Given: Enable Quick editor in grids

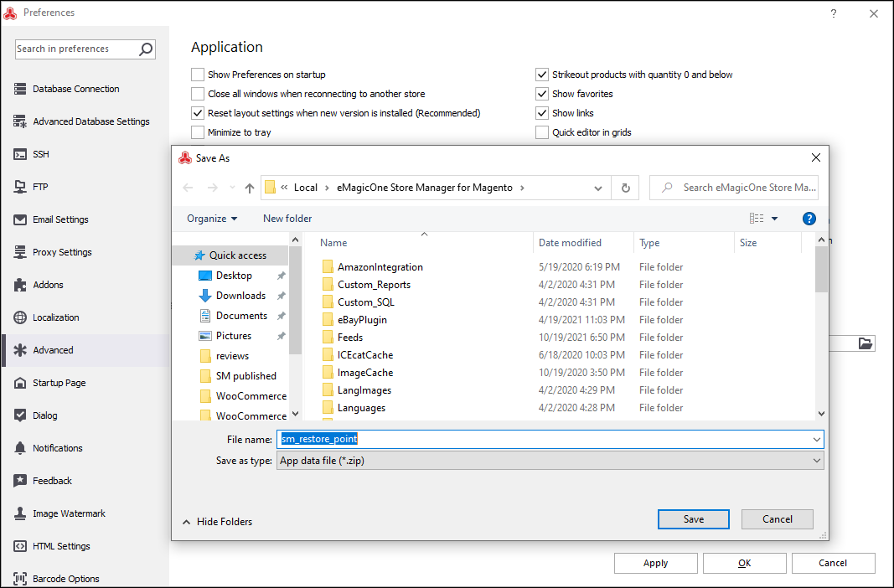Looking at the screenshot, I should [542, 132].
